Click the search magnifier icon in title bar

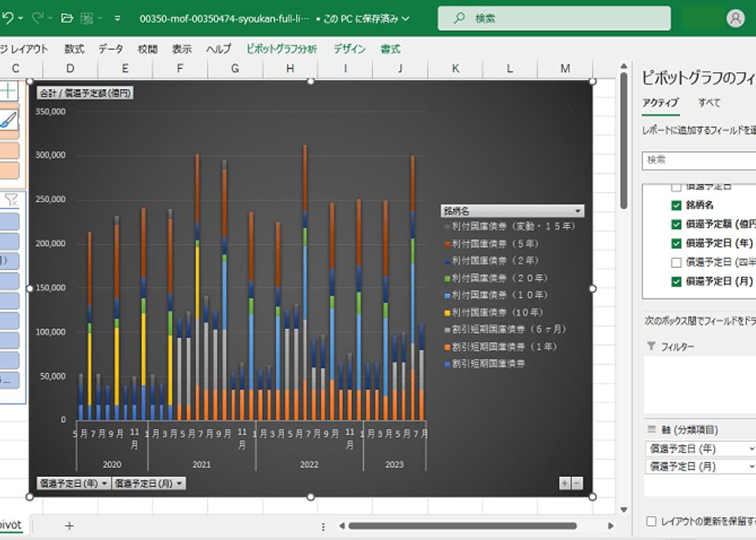459,18
